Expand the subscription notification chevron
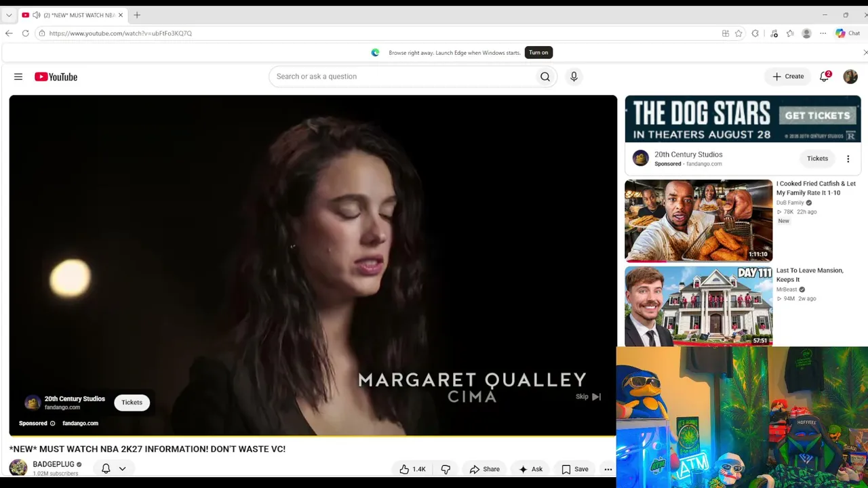Image resolution: width=868 pixels, height=488 pixels. pyautogui.click(x=122, y=468)
